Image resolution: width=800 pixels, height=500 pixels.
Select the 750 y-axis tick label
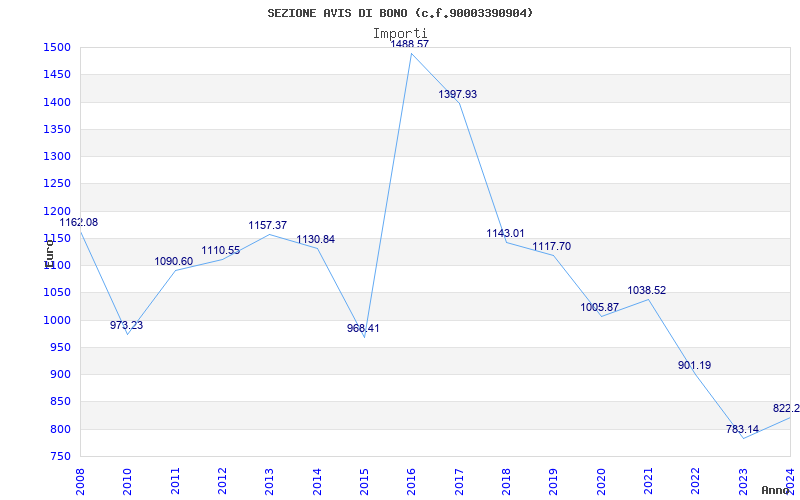pyautogui.click(x=60, y=457)
